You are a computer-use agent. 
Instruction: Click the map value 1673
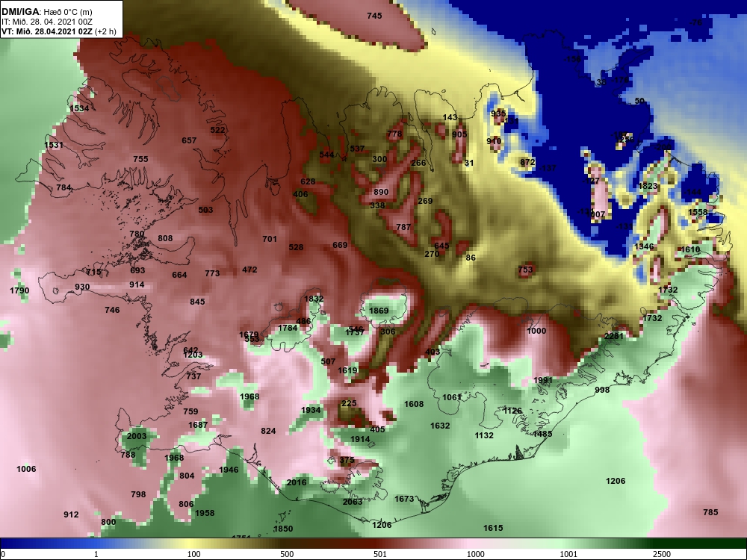coord(404,499)
